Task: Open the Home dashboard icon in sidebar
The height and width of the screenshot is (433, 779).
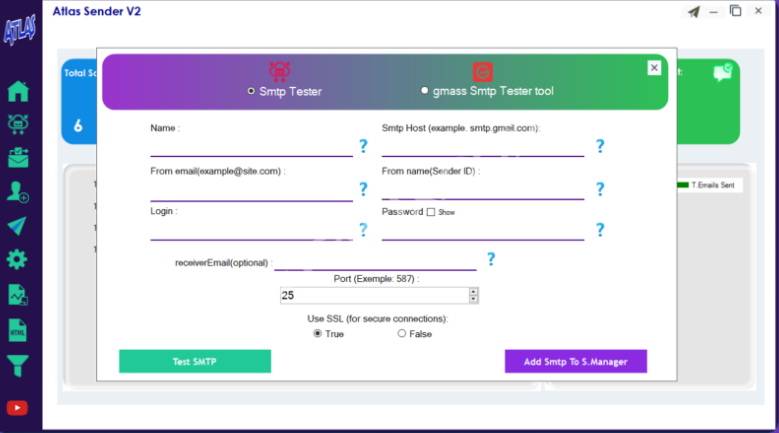Action: click(18, 92)
